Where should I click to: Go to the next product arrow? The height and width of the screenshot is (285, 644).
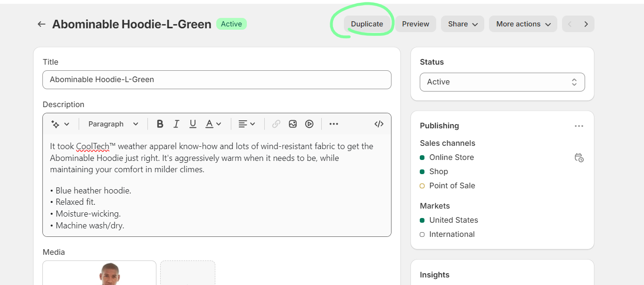coord(586,24)
